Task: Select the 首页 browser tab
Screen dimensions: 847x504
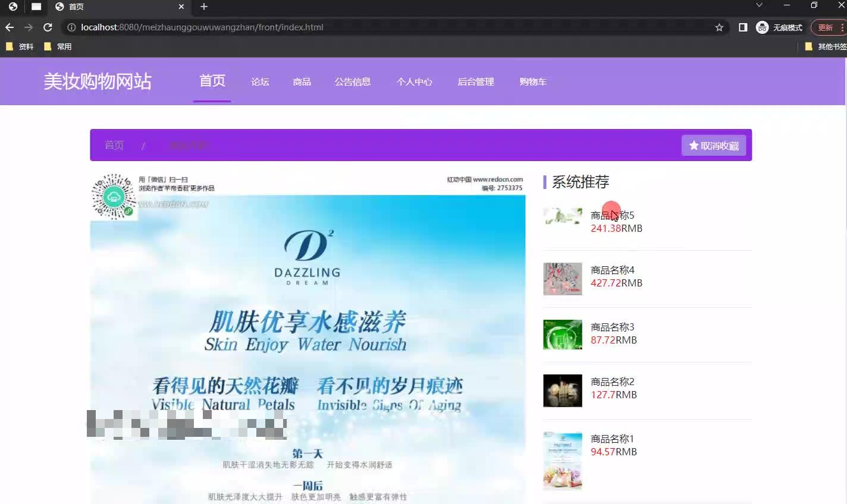Action: (118, 7)
